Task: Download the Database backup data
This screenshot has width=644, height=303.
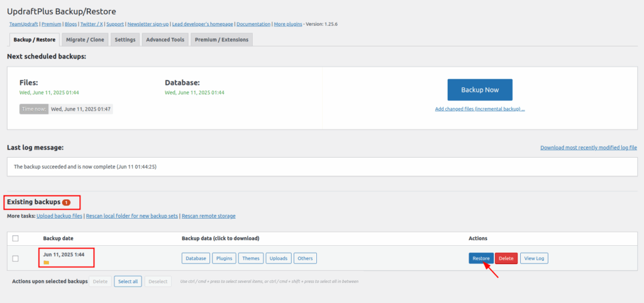Action: tap(196, 258)
